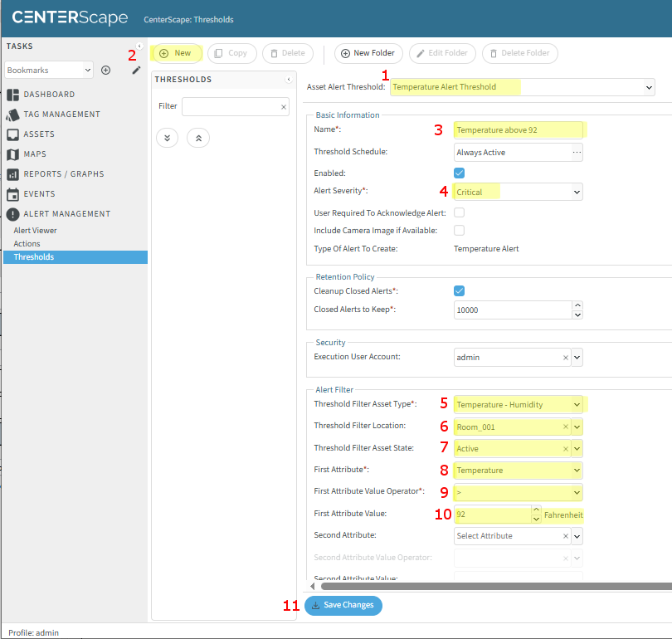Click the Save Changes button
This screenshot has height=639, width=672.
(x=343, y=605)
